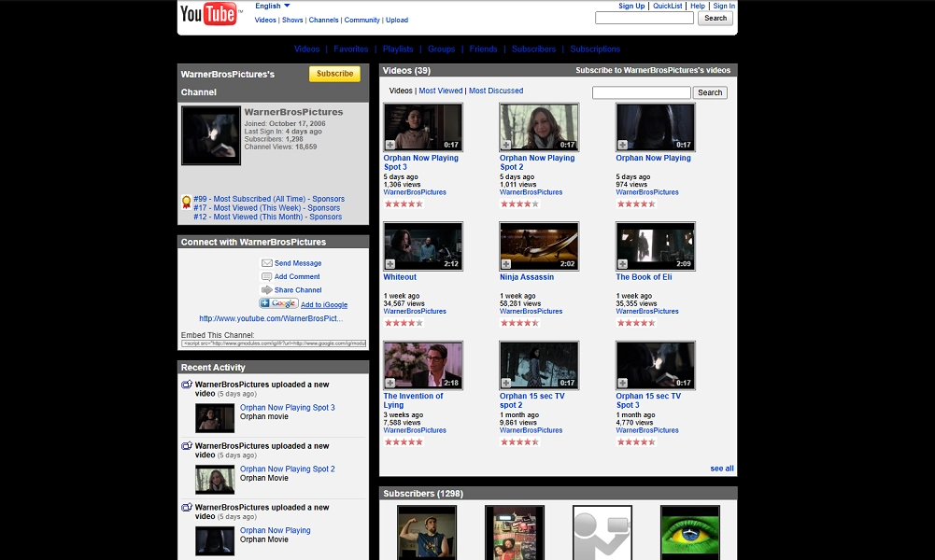Open the Ninja Assassin video thumbnail

pyautogui.click(x=539, y=246)
